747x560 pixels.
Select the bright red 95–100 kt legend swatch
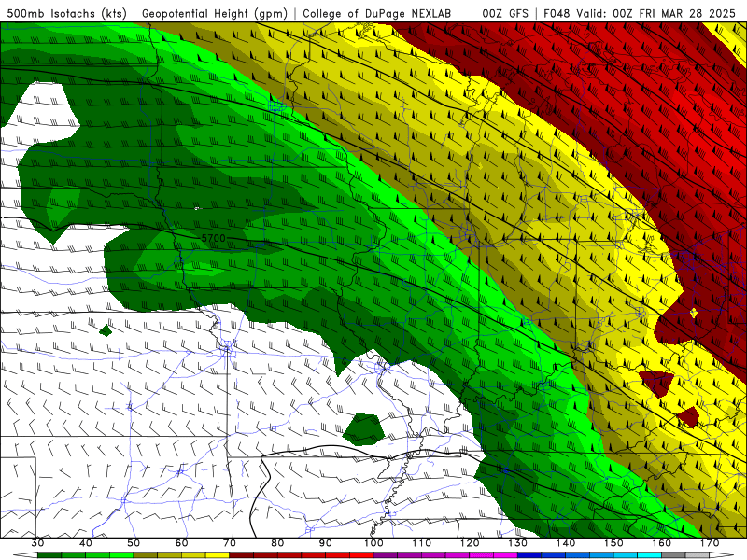(361, 555)
